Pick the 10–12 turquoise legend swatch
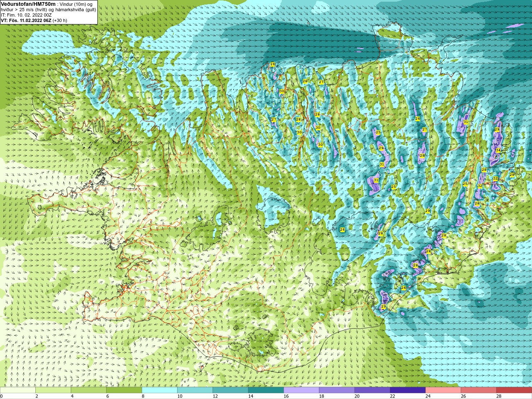532x399 pixels. coord(195,390)
